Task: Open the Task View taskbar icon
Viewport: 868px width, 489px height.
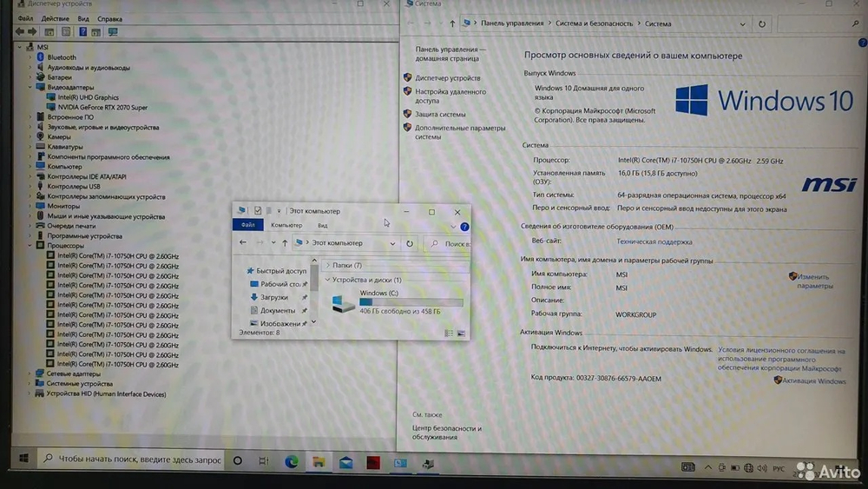Action: (264, 460)
